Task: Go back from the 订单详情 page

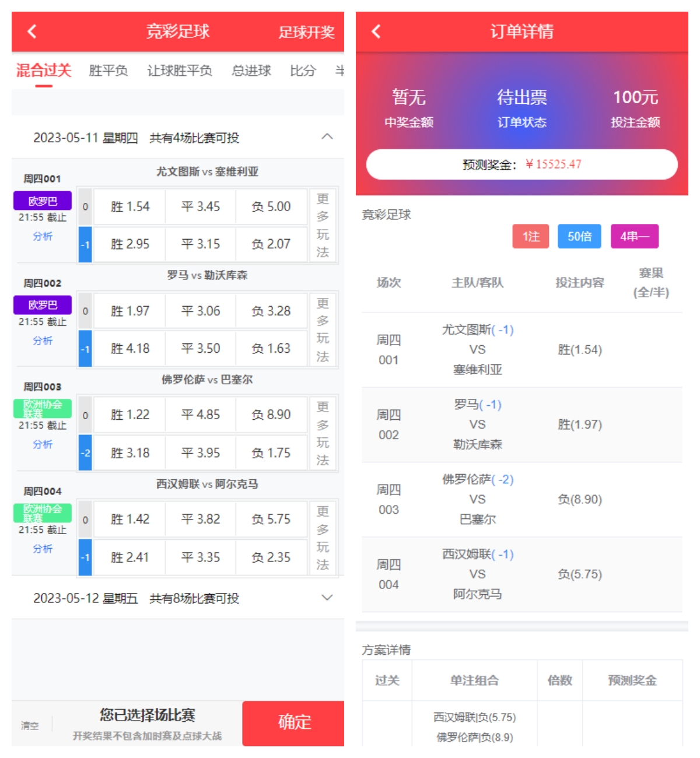Action: pyautogui.click(x=376, y=31)
